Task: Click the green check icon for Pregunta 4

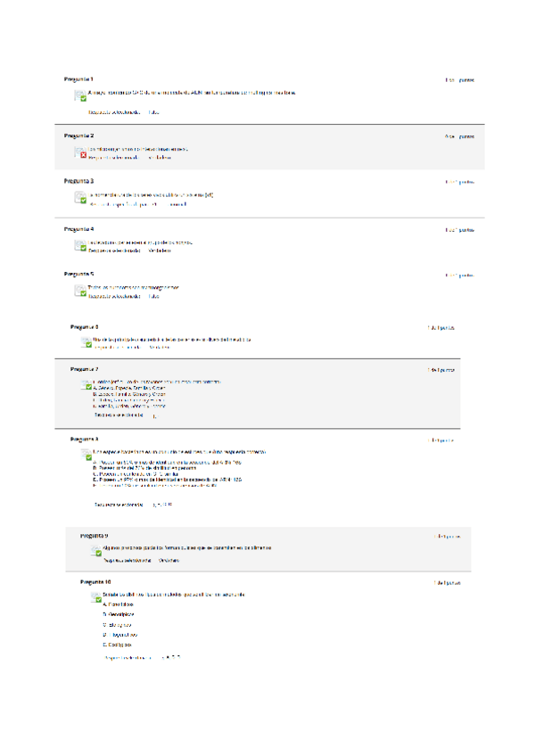Action: point(80,246)
